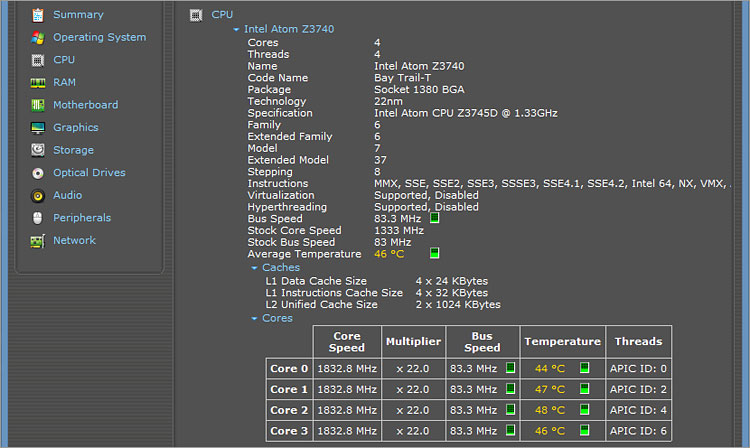
Task: Click 'Socket 1380 BGA' package value
Action: point(419,89)
